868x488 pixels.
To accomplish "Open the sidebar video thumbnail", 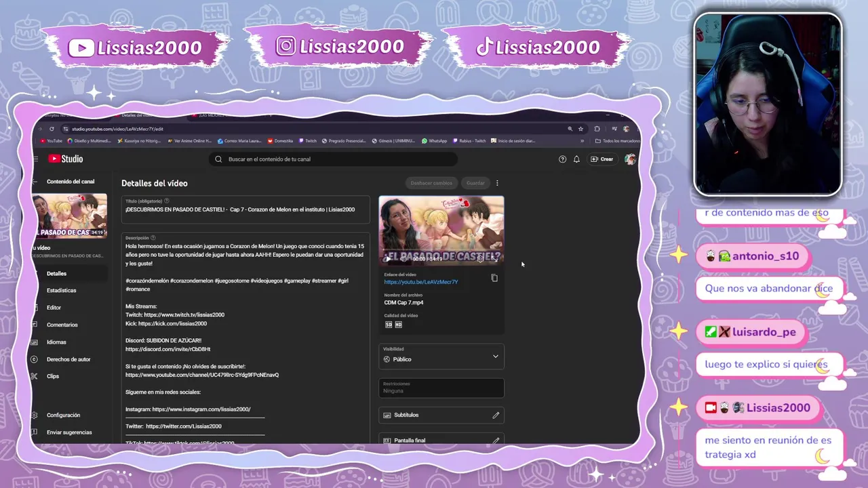I will pos(69,216).
